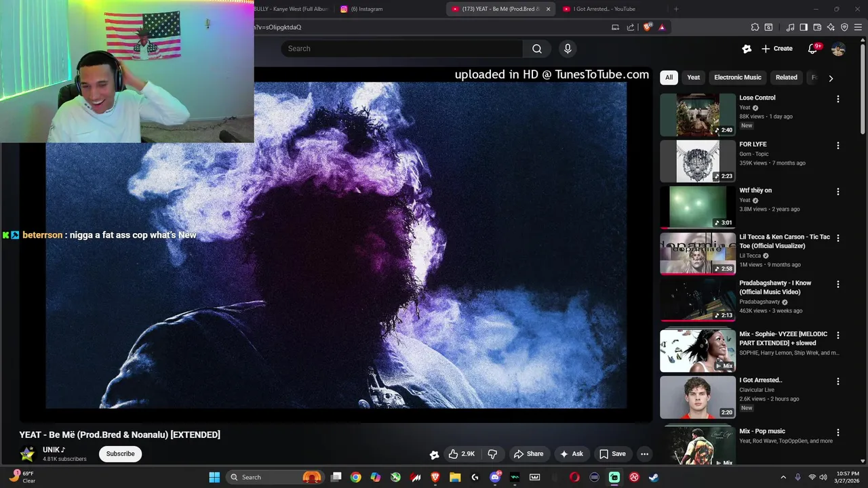This screenshot has width=868, height=488.
Task: Open options menu for I Got Arrested video
Action: (837, 382)
